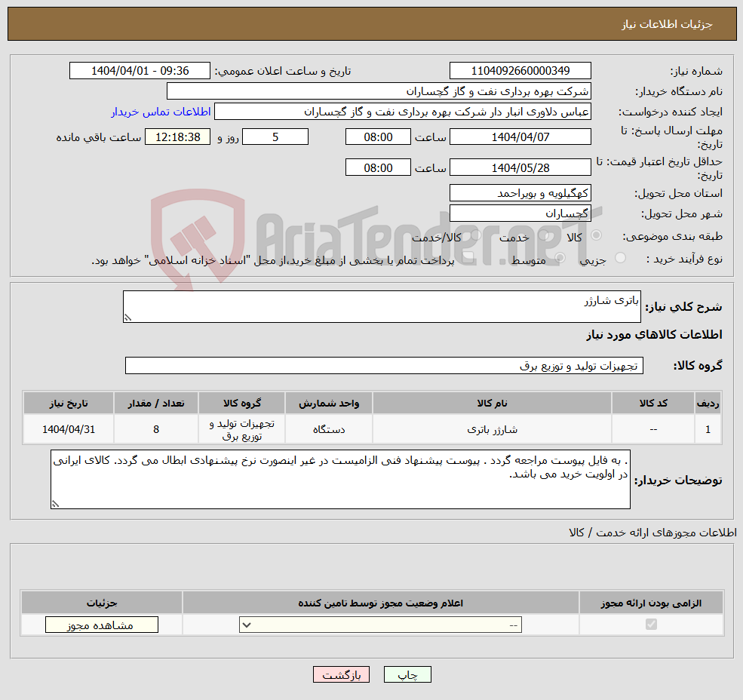The height and width of the screenshot is (700, 743).
Task: Click the جزئیات column header in permits table
Action: 102,603
